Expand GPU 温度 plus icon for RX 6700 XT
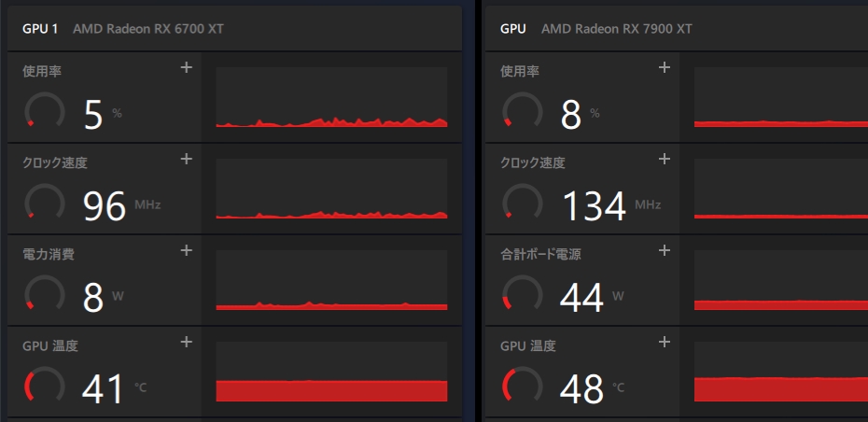The height and width of the screenshot is (422, 868). click(x=187, y=342)
